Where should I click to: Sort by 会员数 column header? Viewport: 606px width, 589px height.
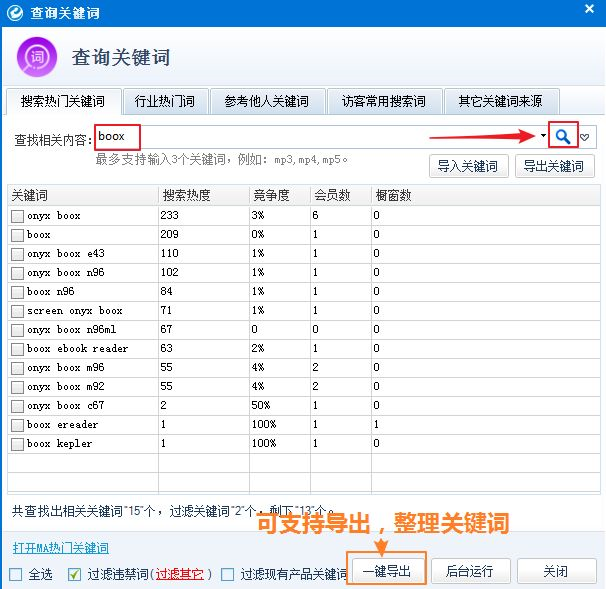click(x=341, y=195)
